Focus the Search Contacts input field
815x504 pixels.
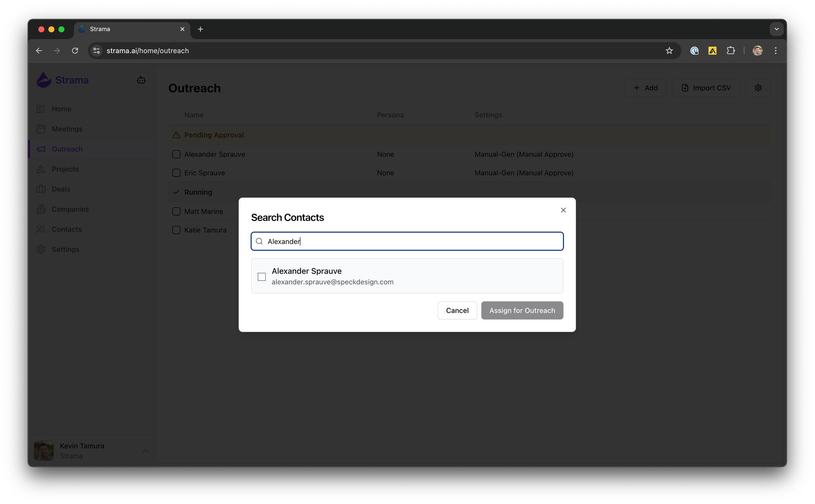(x=412, y=241)
